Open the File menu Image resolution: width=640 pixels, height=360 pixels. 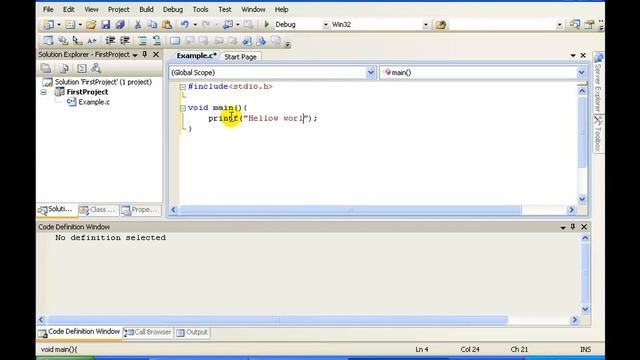click(x=48, y=9)
